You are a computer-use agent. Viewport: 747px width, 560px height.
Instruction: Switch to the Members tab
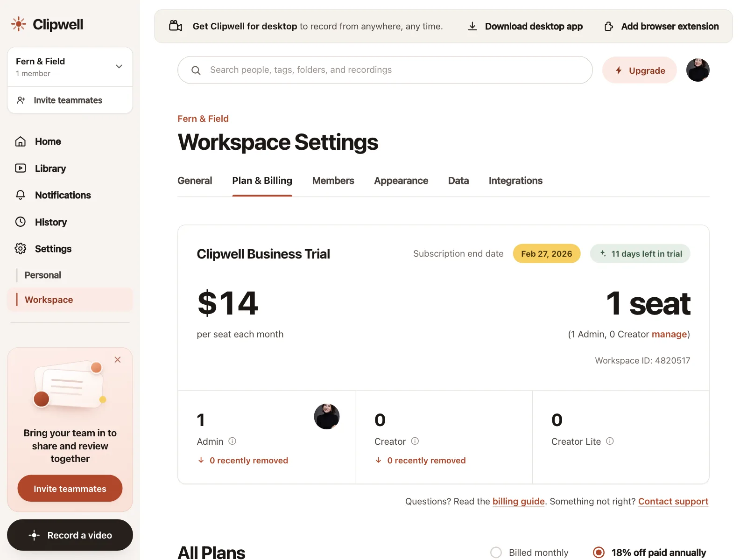click(x=333, y=181)
